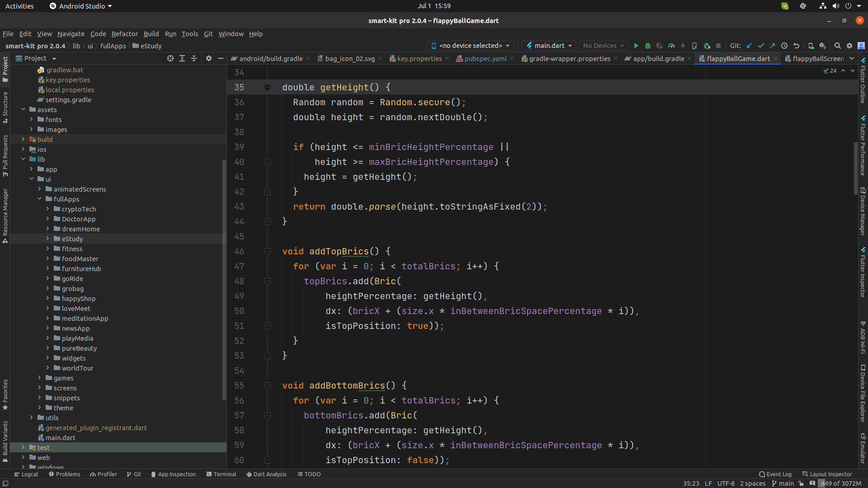This screenshot has height=488, width=868.
Task: Go to the previous highlighted problem arrow
Action: pos(843,70)
